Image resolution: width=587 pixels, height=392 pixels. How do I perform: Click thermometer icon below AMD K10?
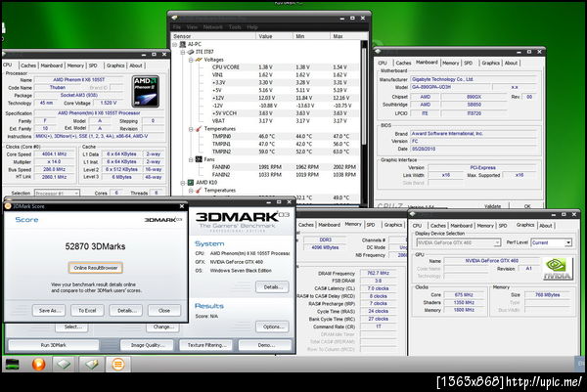click(x=199, y=191)
